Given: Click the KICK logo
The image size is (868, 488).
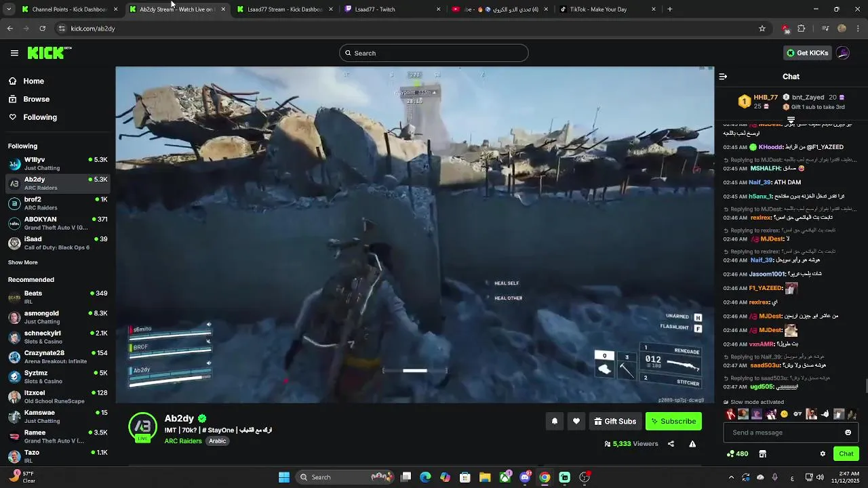Looking at the screenshot, I should pyautogui.click(x=50, y=53).
